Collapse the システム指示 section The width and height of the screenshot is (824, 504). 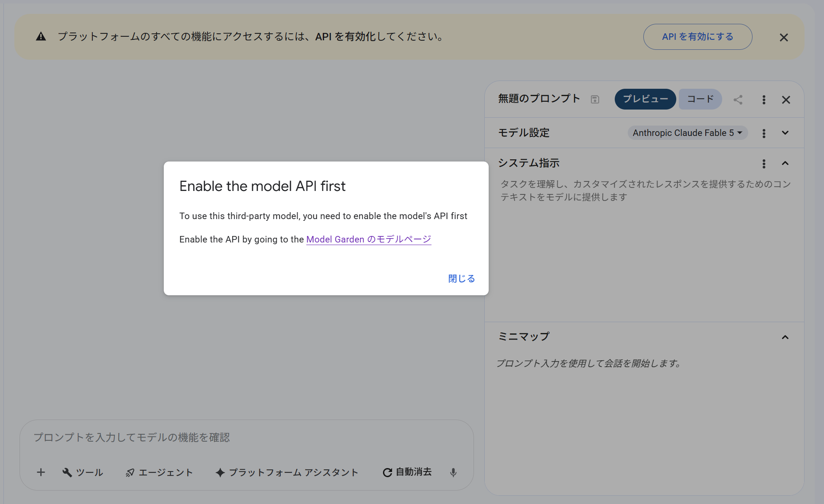[x=785, y=163]
